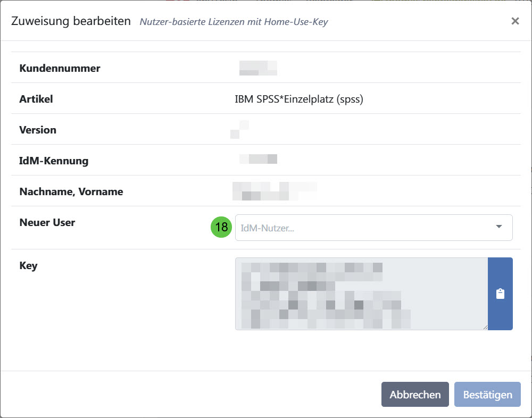Click the Kundennummer label
532x418 pixels.
60,68
